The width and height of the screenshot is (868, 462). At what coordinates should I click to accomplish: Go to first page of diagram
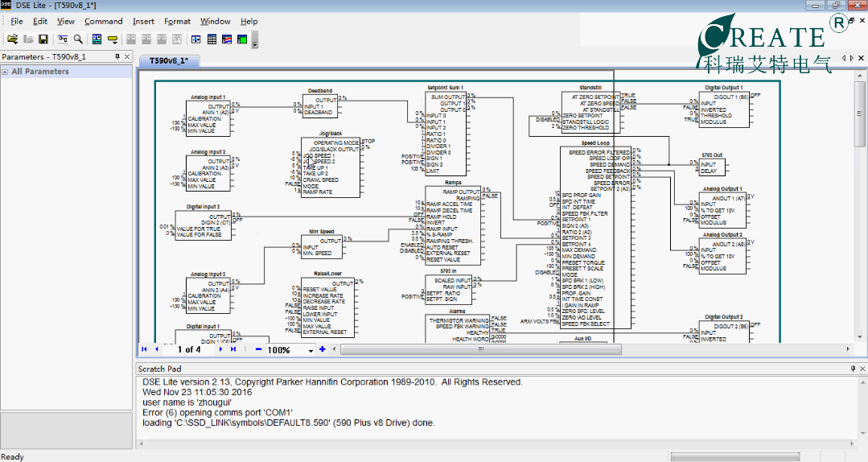click(x=145, y=349)
